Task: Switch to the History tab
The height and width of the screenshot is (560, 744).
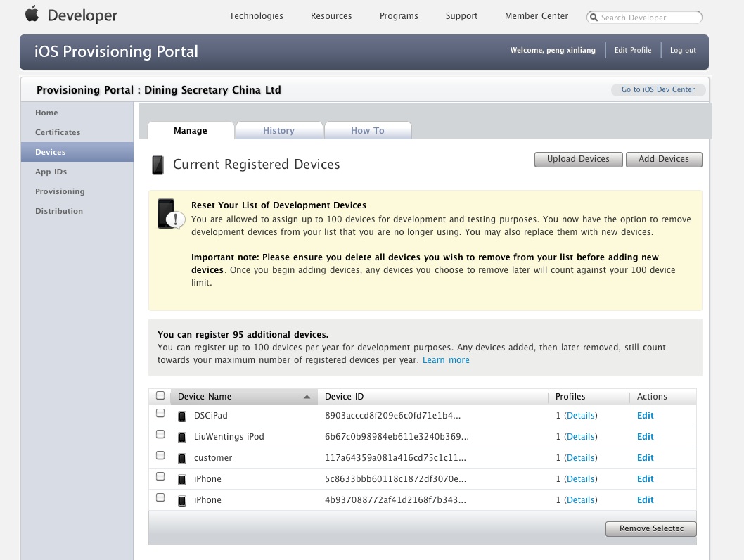Action: [279, 131]
